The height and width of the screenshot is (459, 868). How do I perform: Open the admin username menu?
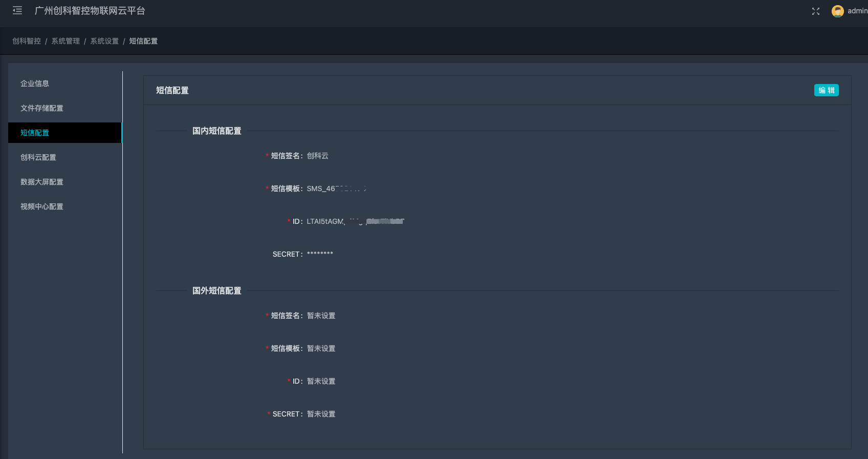click(x=857, y=11)
